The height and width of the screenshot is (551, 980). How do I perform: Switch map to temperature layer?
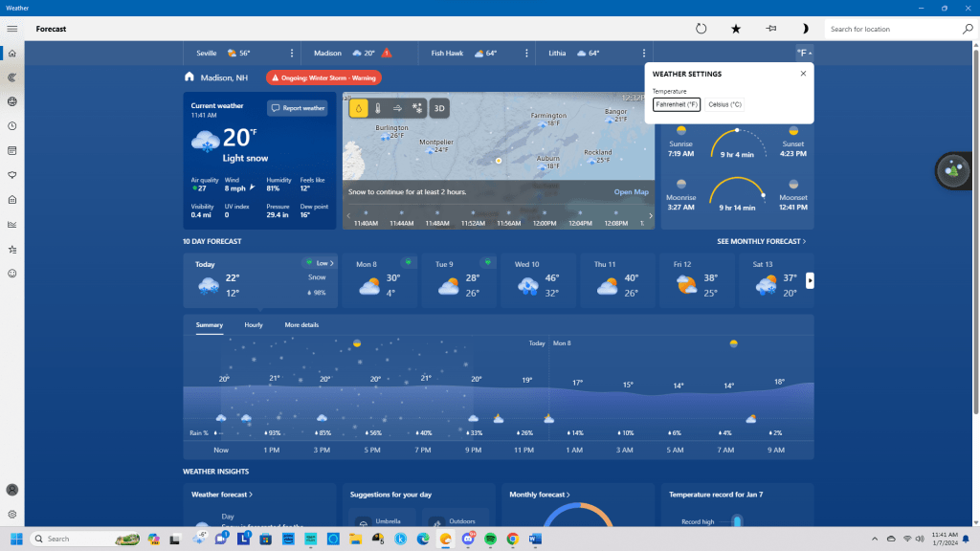[377, 108]
